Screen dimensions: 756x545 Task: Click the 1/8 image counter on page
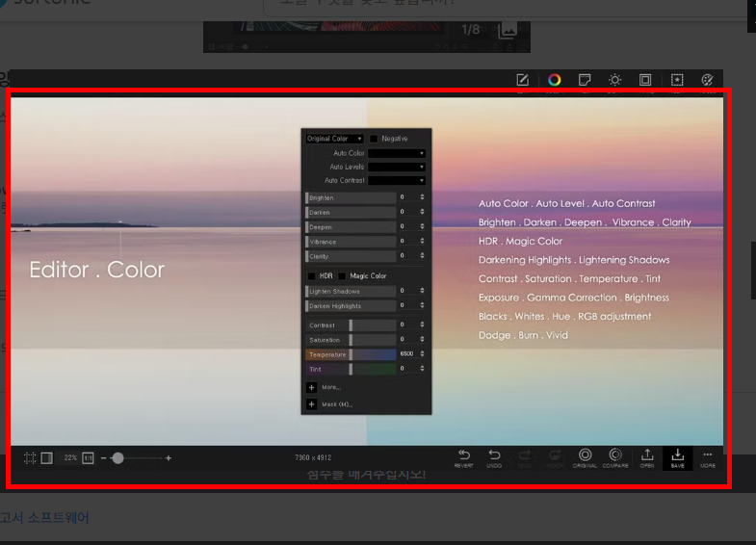click(x=470, y=30)
